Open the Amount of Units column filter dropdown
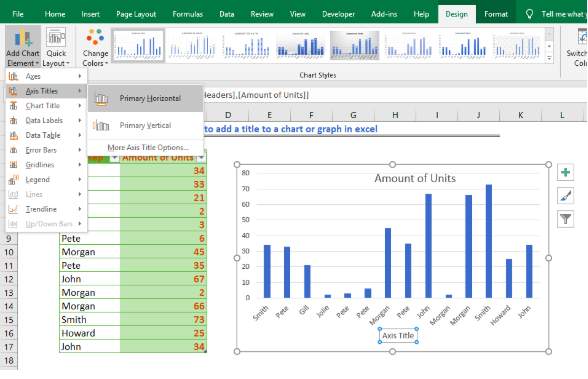Image resolution: width=588 pixels, height=379 pixels. coord(201,157)
